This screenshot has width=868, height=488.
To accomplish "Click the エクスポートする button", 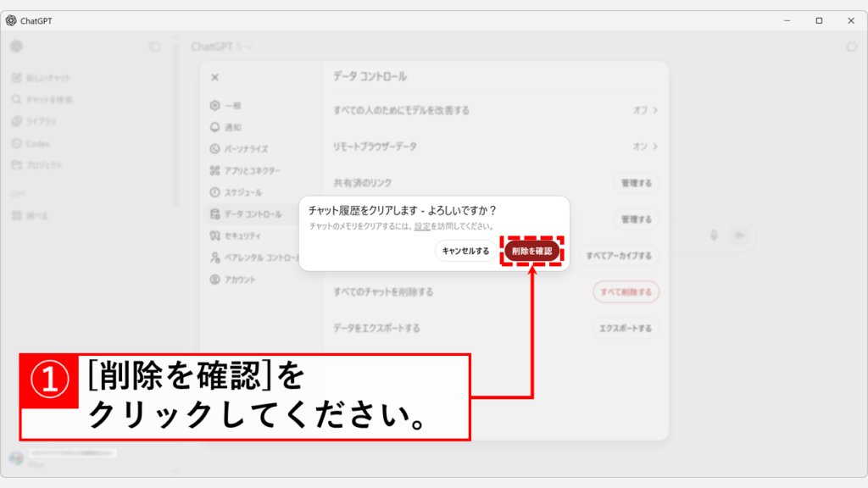I will 625,328.
